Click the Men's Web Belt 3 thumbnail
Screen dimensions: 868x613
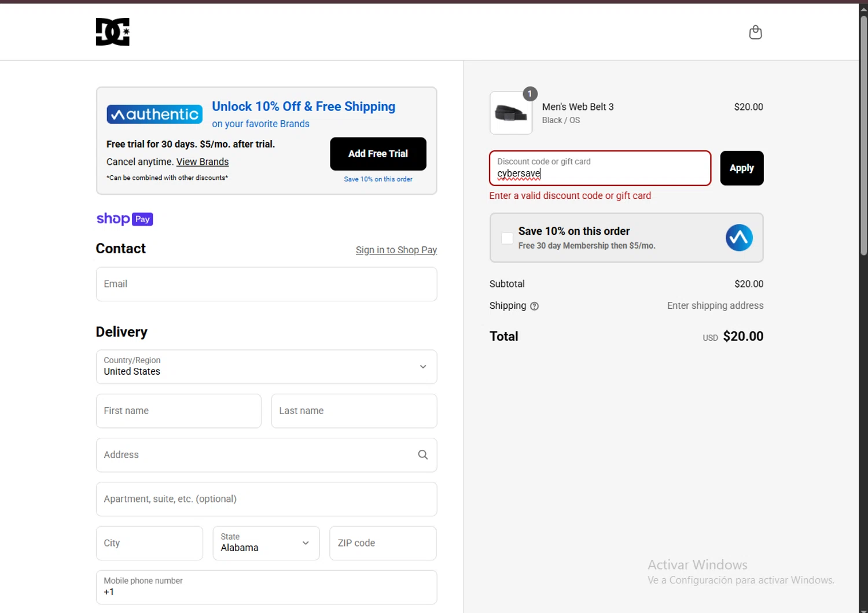[x=511, y=113]
